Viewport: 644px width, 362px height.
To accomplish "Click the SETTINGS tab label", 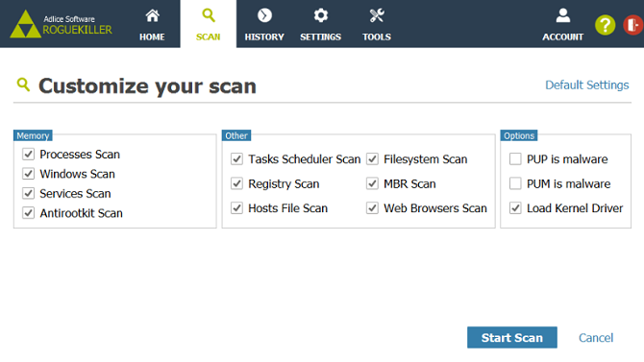I will pos(320,36).
